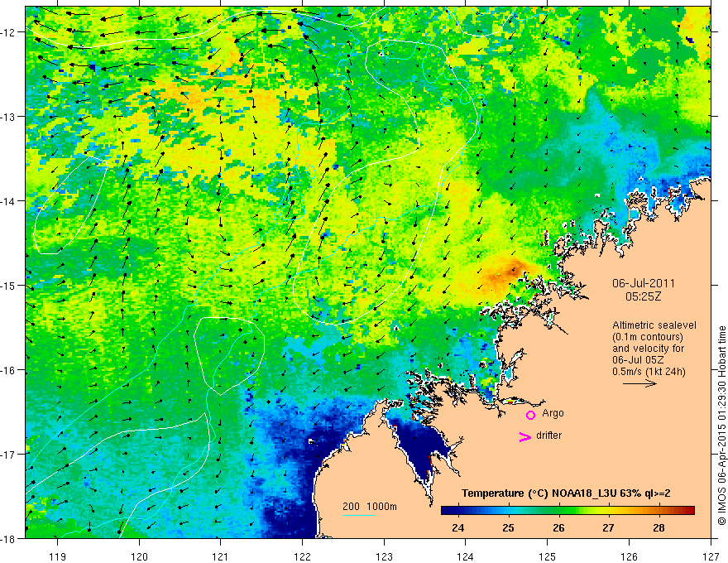728x563 pixels.
Task: Click the '0.5m/s (1kt 24h)' text
Action: [649, 371]
